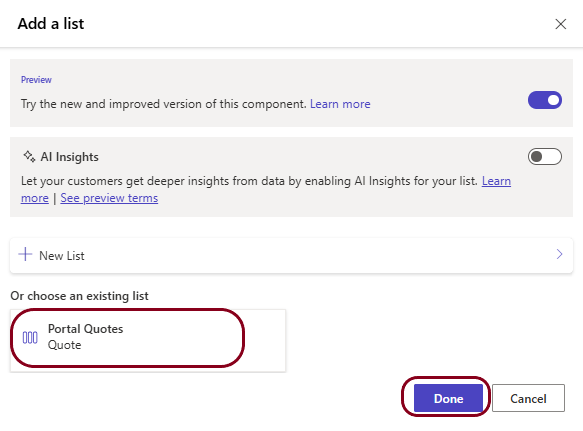Click the New List label text
Image resolution: width=583 pixels, height=431 pixels.
pyautogui.click(x=62, y=256)
